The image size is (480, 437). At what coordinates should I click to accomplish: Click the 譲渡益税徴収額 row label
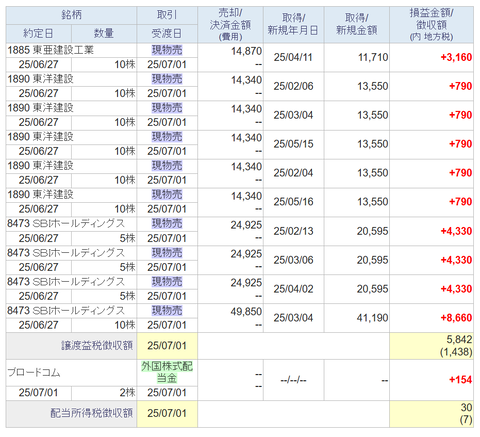(97, 346)
